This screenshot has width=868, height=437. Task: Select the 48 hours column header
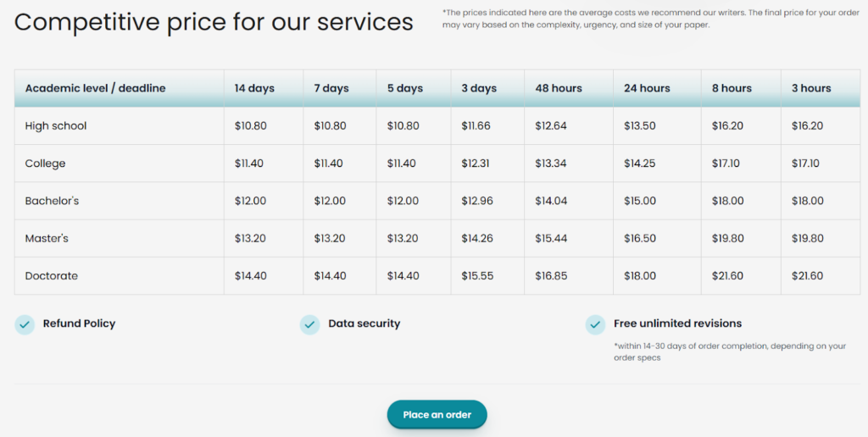pyautogui.click(x=559, y=88)
